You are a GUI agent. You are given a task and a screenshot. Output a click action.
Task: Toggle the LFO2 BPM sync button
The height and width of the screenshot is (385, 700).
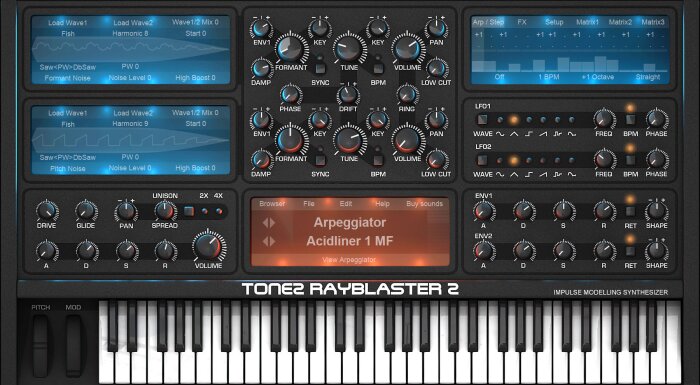[630, 160]
